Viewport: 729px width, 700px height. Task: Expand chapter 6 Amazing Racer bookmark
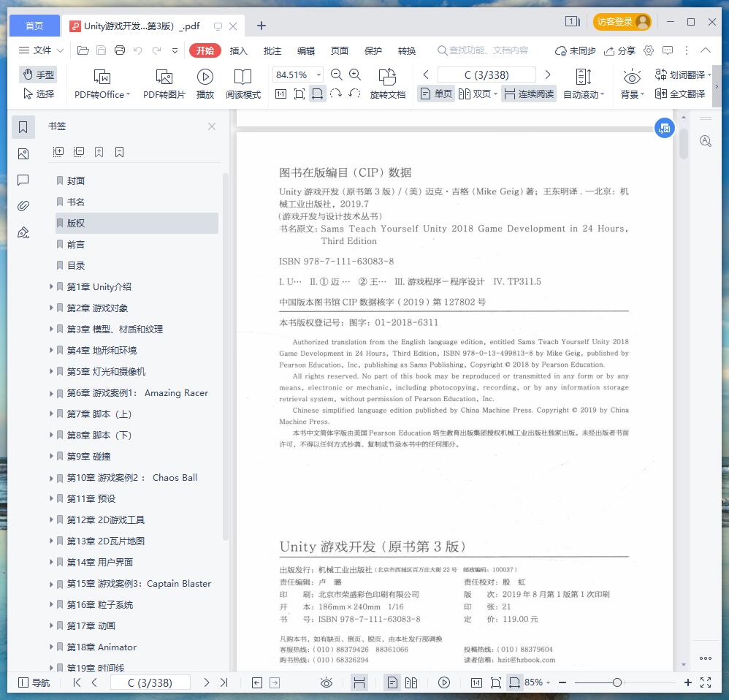coord(51,393)
